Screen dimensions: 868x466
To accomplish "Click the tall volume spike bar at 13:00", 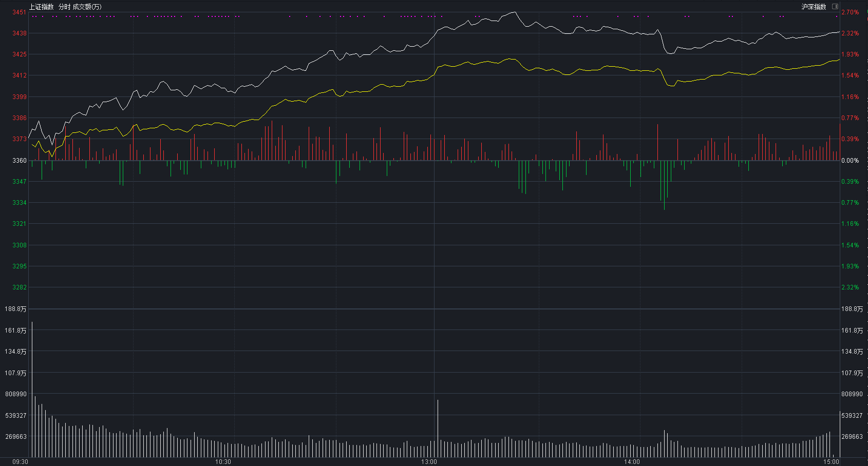I will pyautogui.click(x=438, y=428).
